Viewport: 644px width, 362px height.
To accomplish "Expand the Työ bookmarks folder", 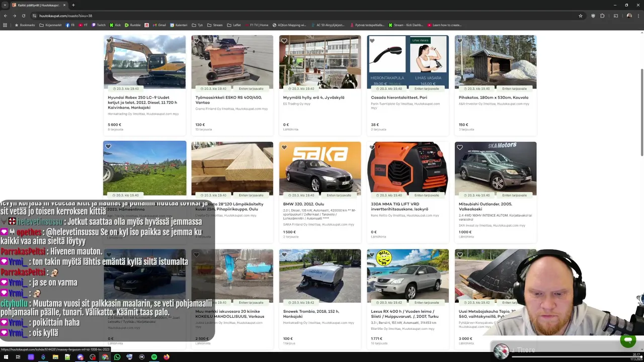I will coord(197,25).
